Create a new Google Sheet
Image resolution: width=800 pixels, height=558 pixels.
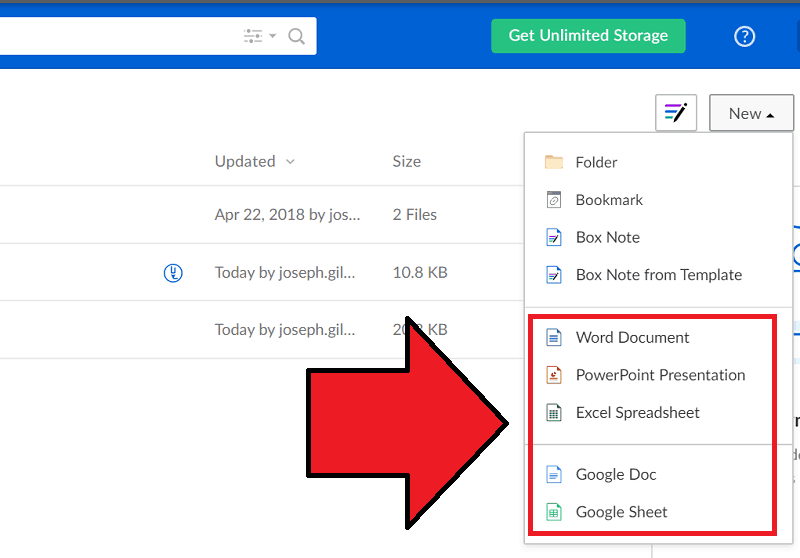(x=658, y=512)
